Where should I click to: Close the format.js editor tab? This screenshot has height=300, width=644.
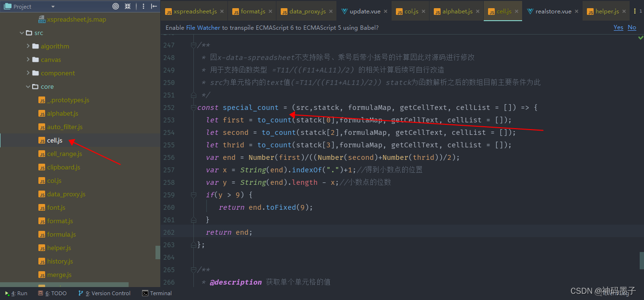coord(271,12)
